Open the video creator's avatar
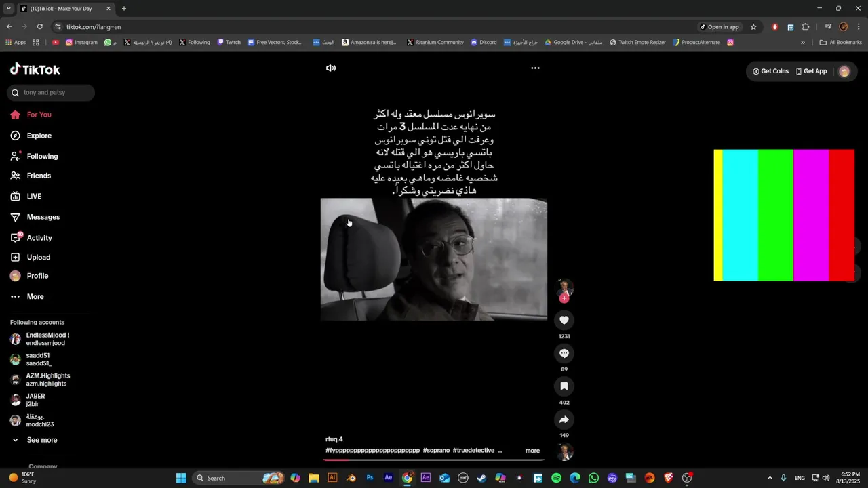This screenshot has height=488, width=868. click(x=564, y=287)
